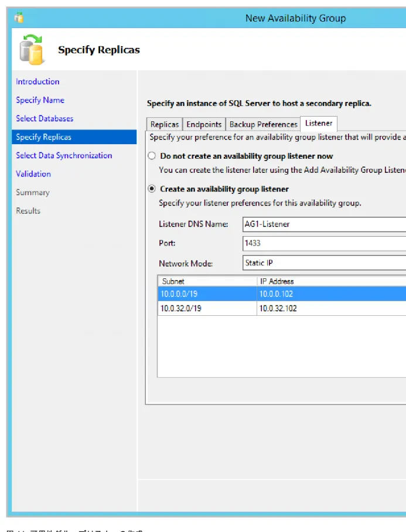
Task: Click the Summary step in sidebar
Action: [x=33, y=192]
